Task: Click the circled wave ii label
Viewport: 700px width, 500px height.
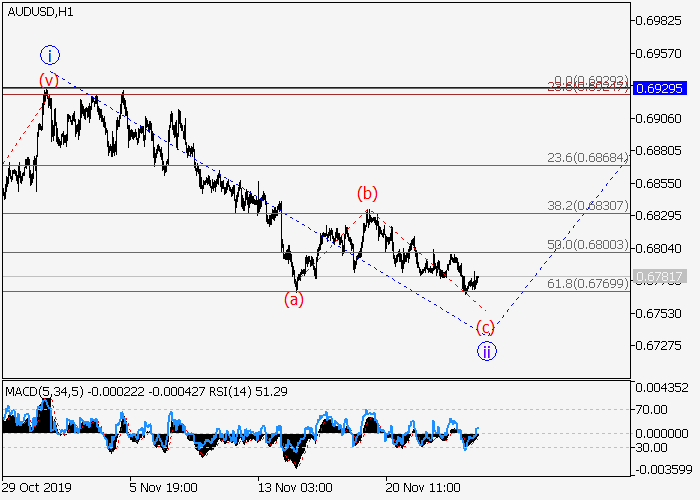Action: pos(485,350)
